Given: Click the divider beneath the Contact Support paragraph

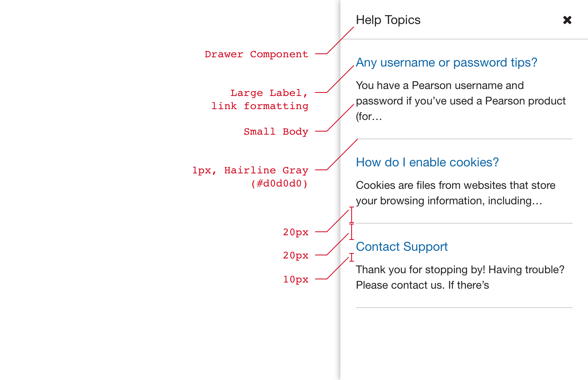Looking at the screenshot, I should click(464, 308).
